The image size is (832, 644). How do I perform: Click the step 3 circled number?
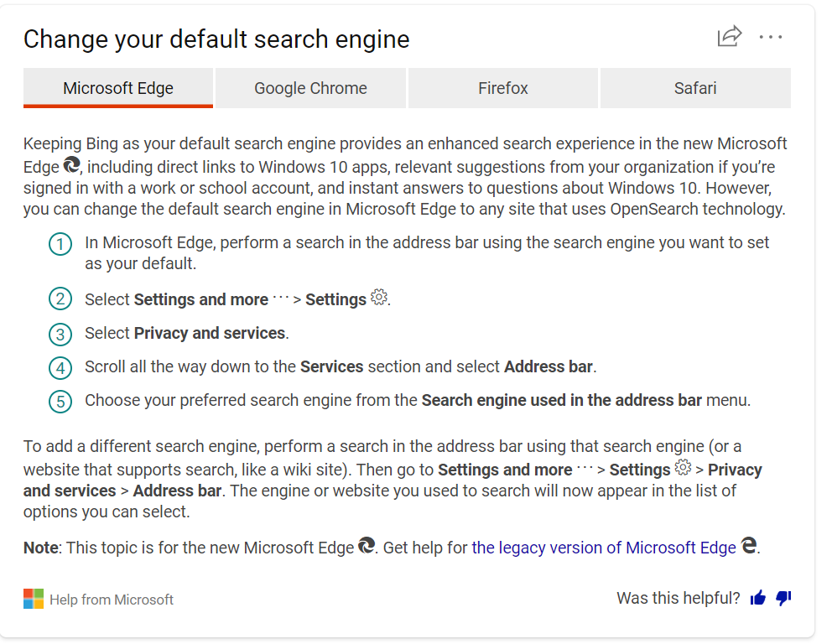[60, 333]
